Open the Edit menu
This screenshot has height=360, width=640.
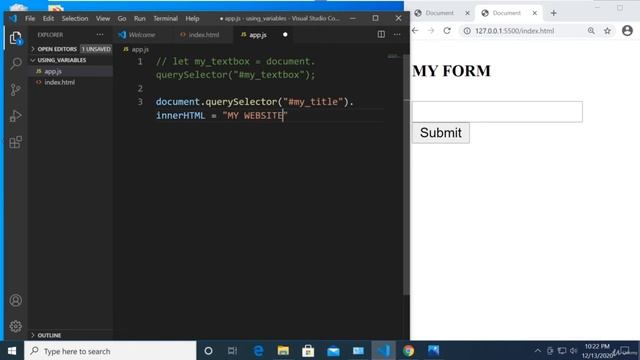(48, 18)
